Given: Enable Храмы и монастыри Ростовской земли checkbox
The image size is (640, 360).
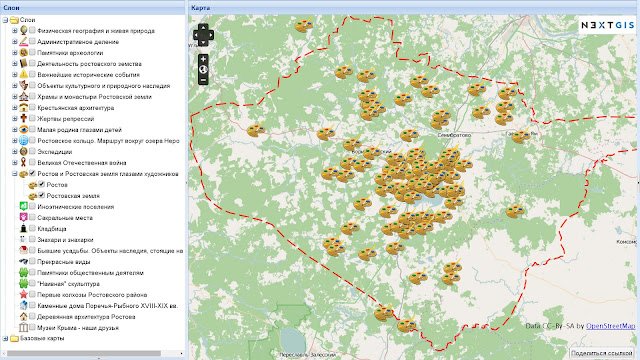Looking at the screenshot, I should point(32,96).
